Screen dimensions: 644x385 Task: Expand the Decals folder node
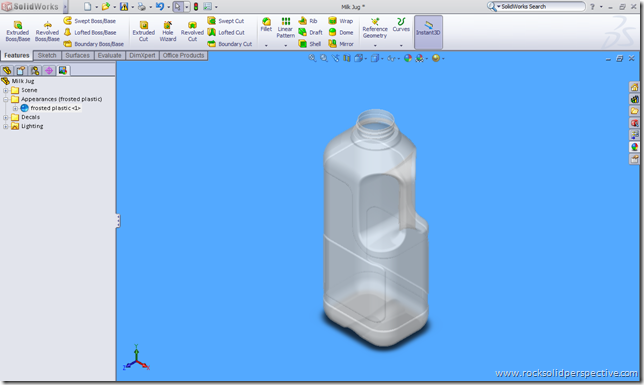[x=6, y=118]
